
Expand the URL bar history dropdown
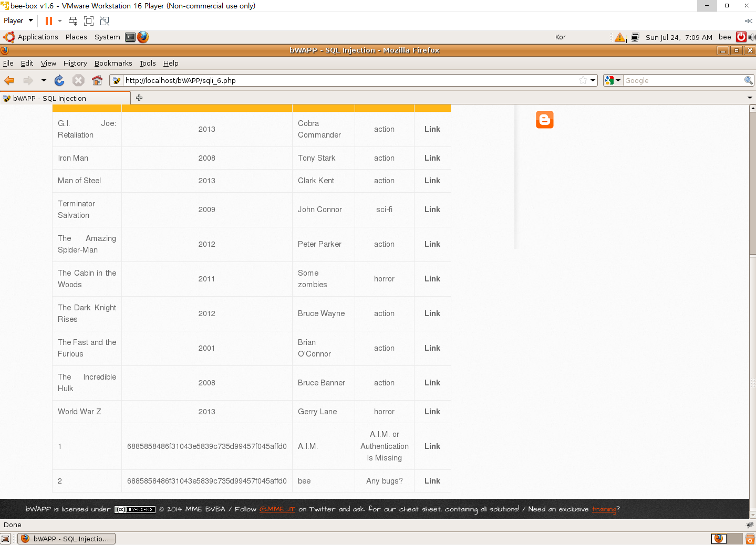(593, 80)
